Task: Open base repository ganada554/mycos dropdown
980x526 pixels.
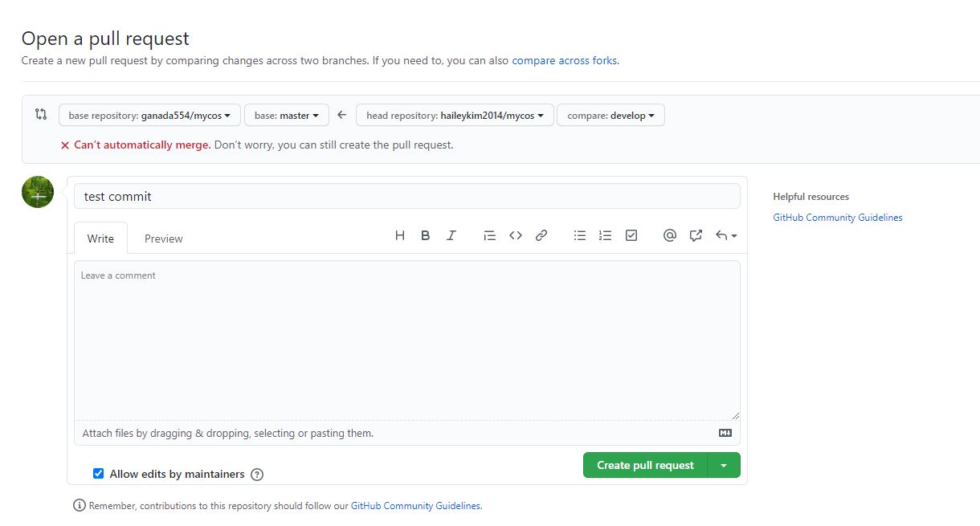Action: point(149,115)
